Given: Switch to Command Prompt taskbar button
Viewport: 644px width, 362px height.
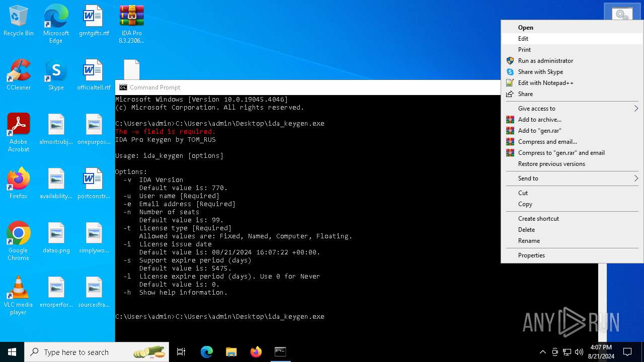Looking at the screenshot, I should click(280, 352).
